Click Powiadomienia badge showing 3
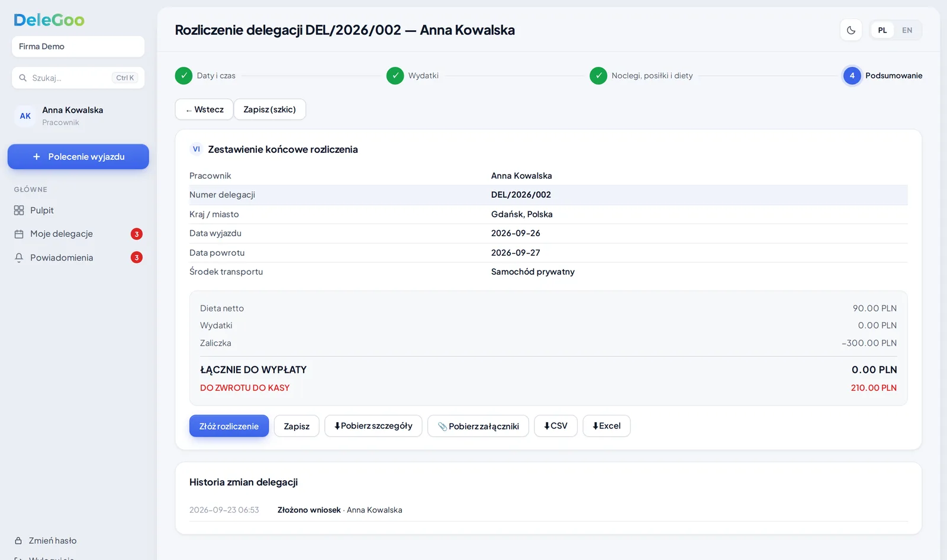Viewport: 947px width, 560px height. click(137, 258)
